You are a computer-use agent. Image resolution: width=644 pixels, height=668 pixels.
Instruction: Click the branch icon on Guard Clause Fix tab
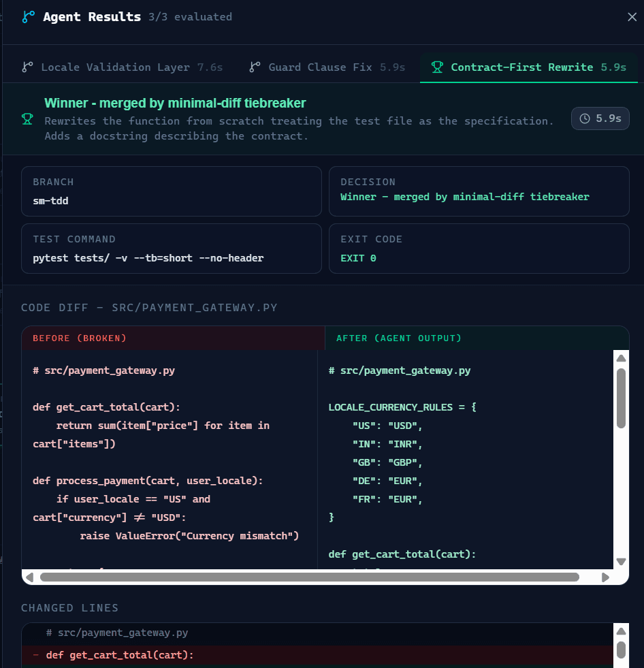[x=255, y=67]
